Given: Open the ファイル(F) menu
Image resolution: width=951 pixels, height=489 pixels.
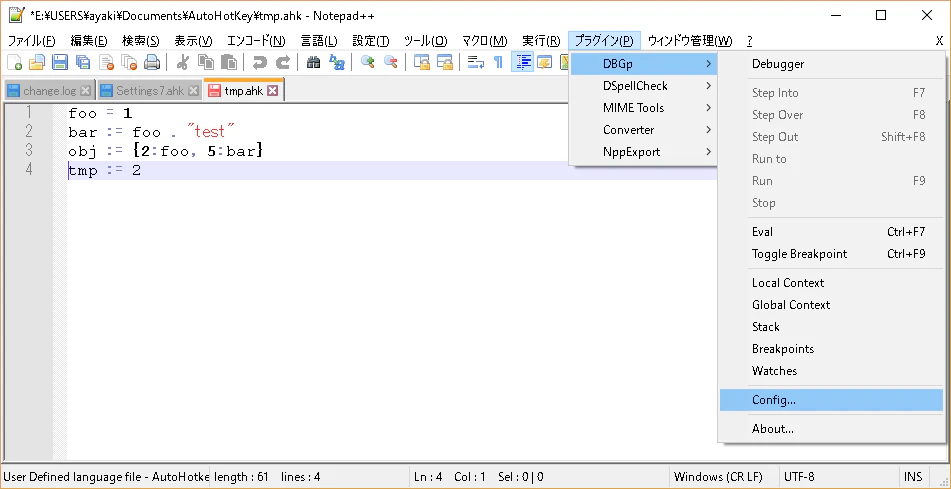Looking at the screenshot, I should coord(32,41).
